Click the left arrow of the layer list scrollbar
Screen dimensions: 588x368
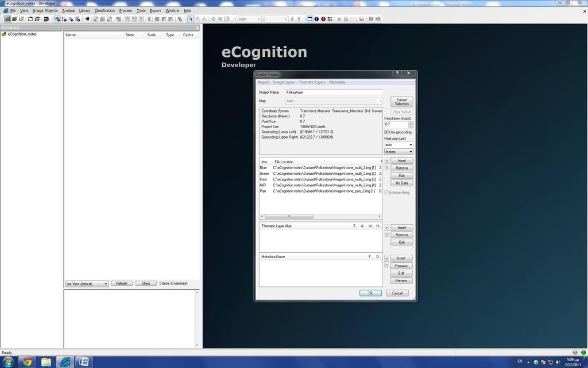[262, 216]
